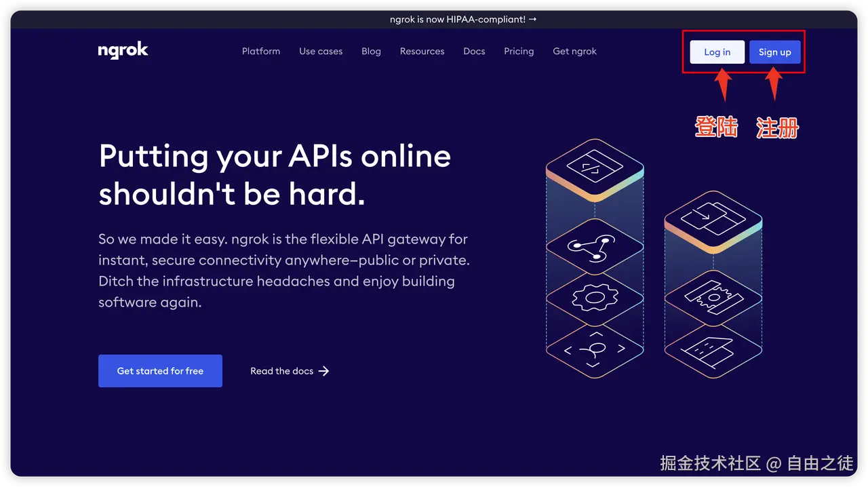
Task: View the Pricing page
Action: click(x=519, y=52)
